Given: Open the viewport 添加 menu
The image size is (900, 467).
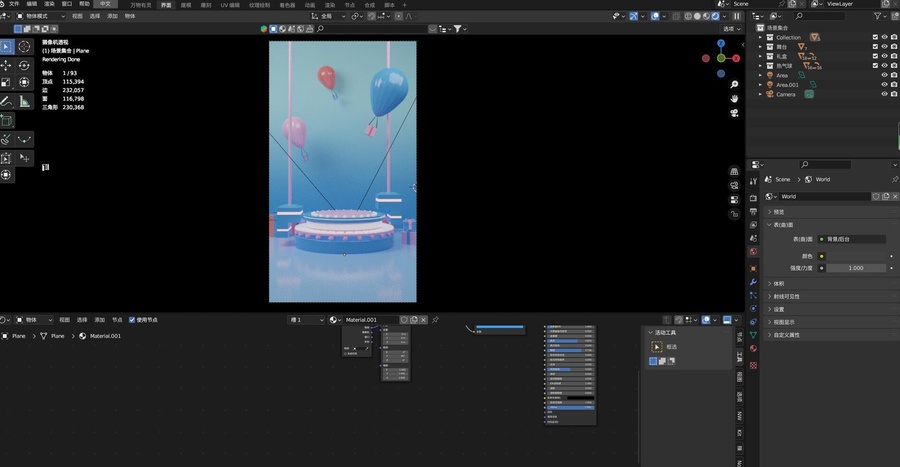Looking at the screenshot, I should tap(112, 16).
